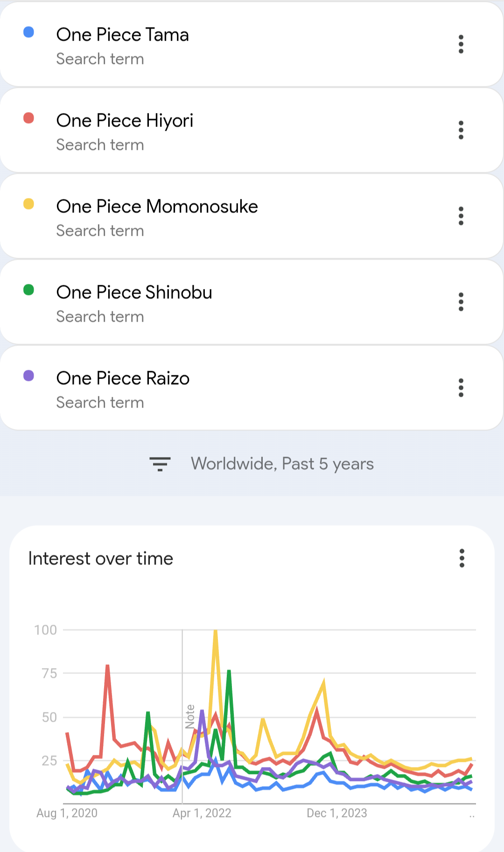Open Interest over time chart options

tap(462, 558)
